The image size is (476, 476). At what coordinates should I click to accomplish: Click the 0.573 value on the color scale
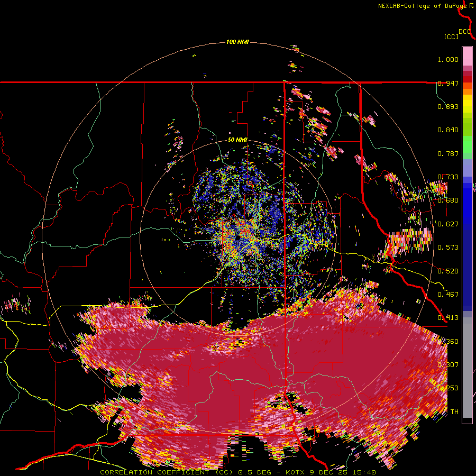(448, 248)
